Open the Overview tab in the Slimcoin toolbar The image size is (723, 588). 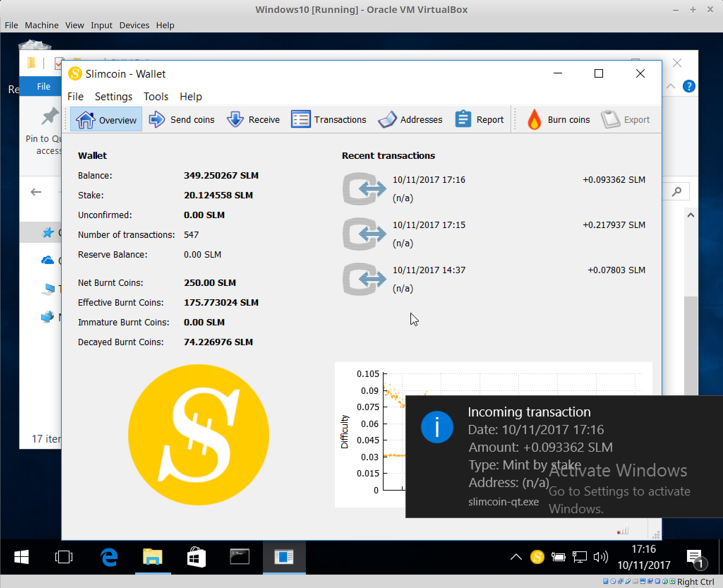[106, 120]
